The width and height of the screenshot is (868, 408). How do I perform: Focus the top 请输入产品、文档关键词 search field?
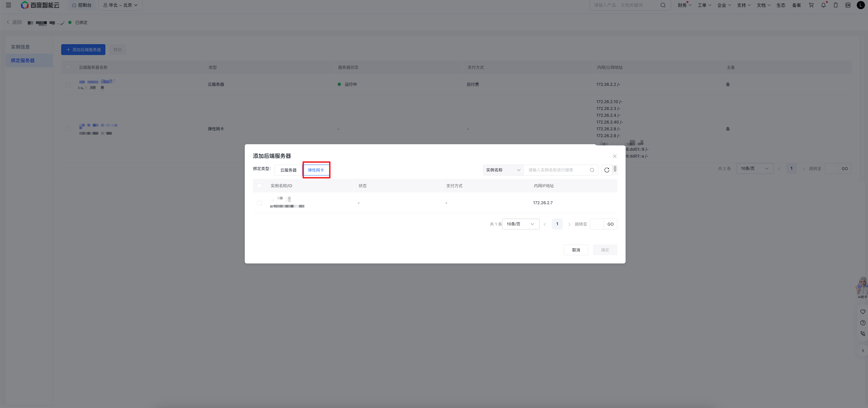coord(630,5)
